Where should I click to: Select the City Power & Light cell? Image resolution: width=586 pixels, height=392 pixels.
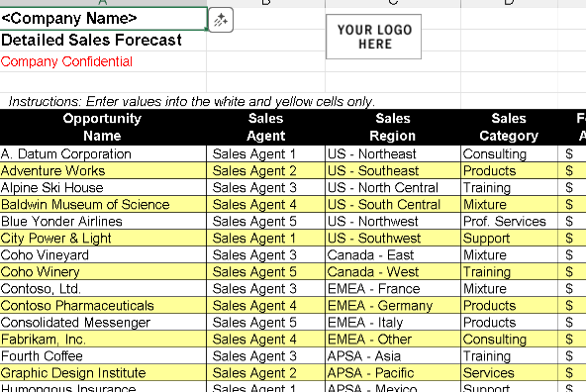pos(103,238)
